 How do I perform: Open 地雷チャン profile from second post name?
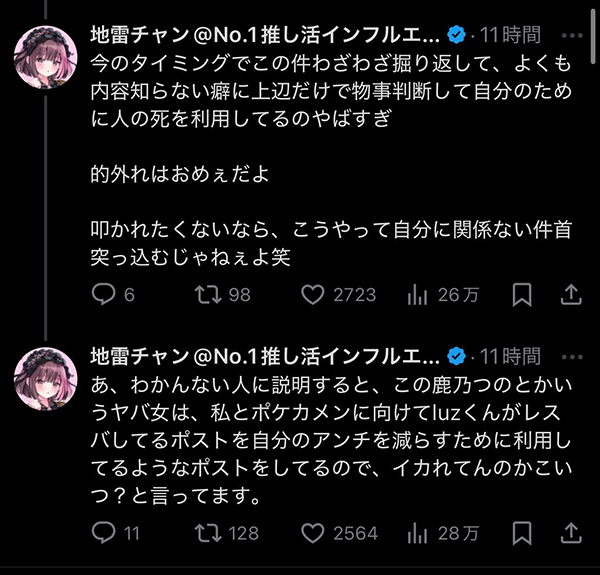tap(264, 354)
